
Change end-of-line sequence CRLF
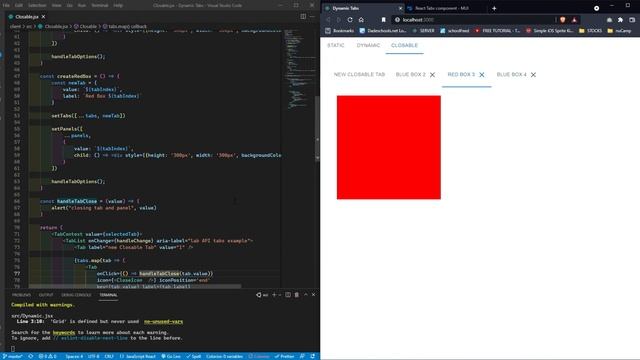(109, 356)
